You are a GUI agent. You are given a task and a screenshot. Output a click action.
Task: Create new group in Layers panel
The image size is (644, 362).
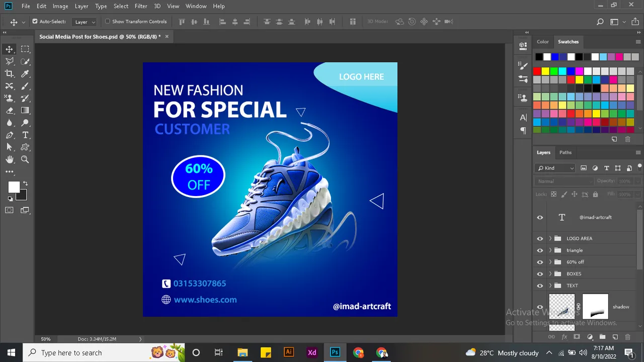pyautogui.click(x=602, y=337)
